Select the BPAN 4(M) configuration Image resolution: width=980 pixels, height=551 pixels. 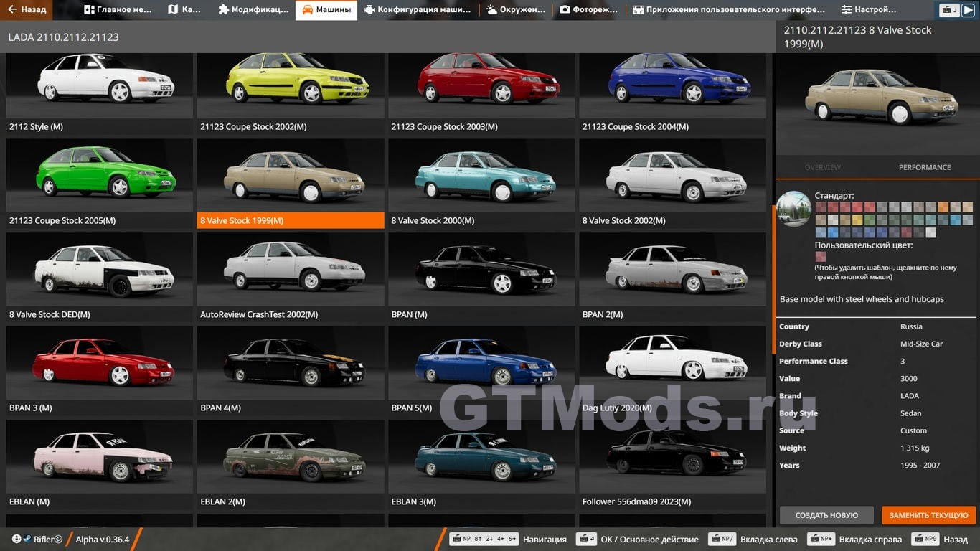(291, 371)
